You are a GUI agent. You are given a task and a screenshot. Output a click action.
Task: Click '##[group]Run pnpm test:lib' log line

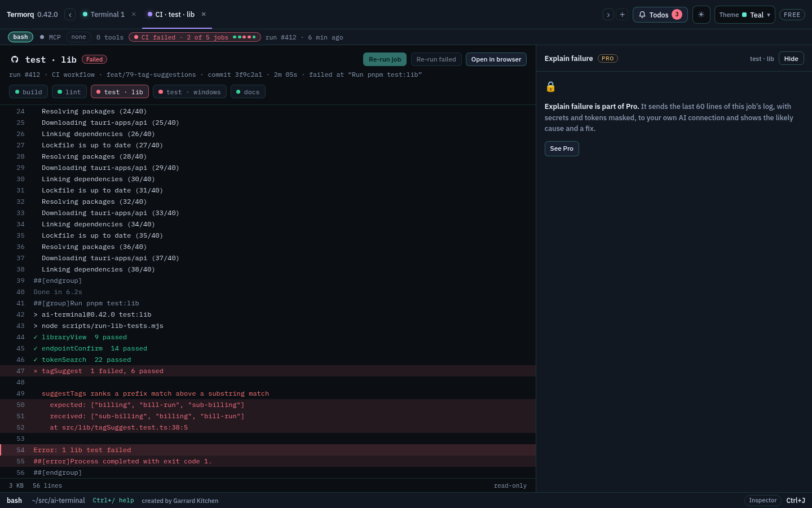point(268,303)
